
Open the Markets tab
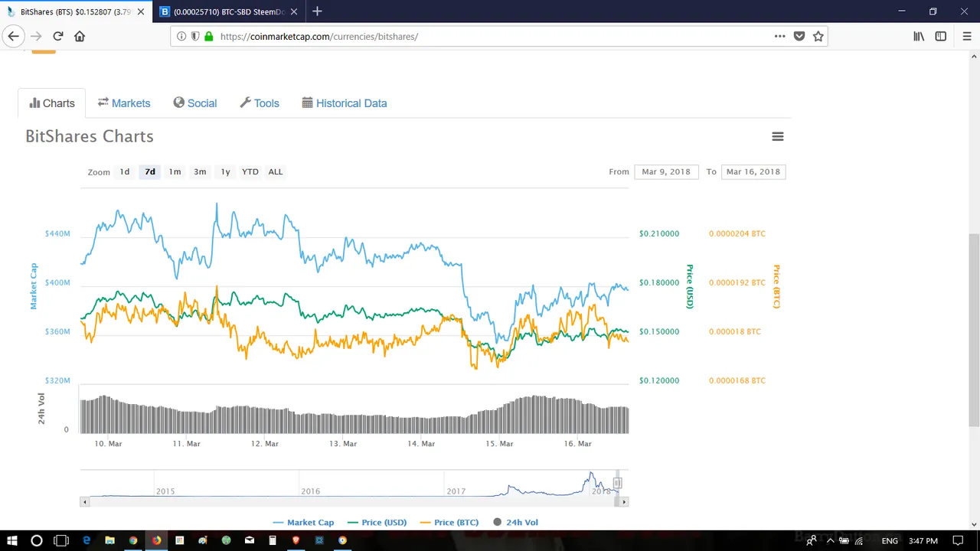[x=124, y=103]
